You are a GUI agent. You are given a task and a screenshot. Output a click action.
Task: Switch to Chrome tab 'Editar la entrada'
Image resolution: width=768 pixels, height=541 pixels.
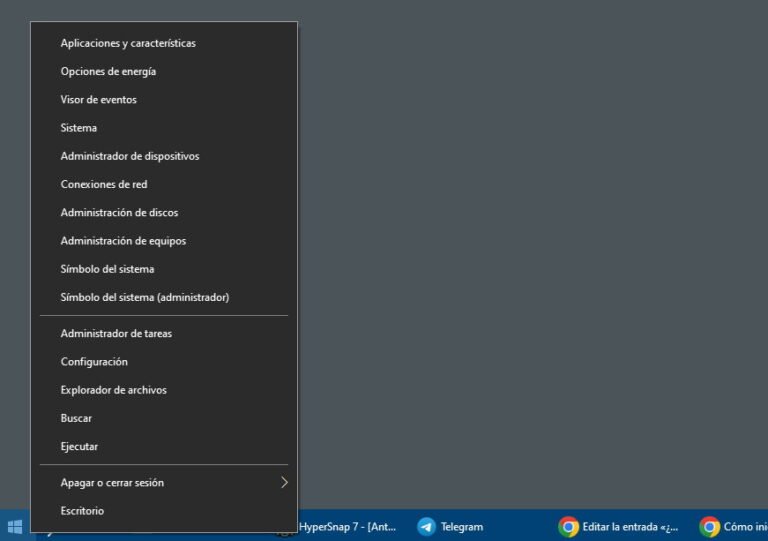tap(620, 527)
